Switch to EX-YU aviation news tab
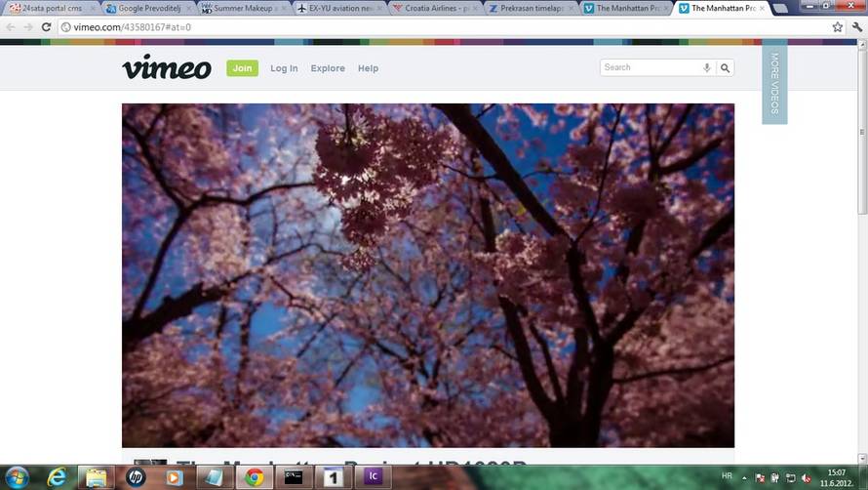The height and width of the screenshot is (490, 868). (338, 9)
